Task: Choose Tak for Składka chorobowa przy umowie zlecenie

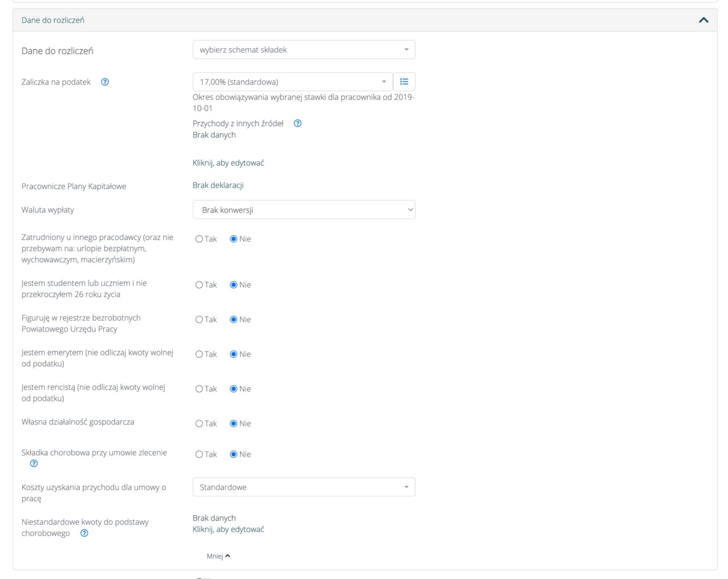Action: (200, 455)
